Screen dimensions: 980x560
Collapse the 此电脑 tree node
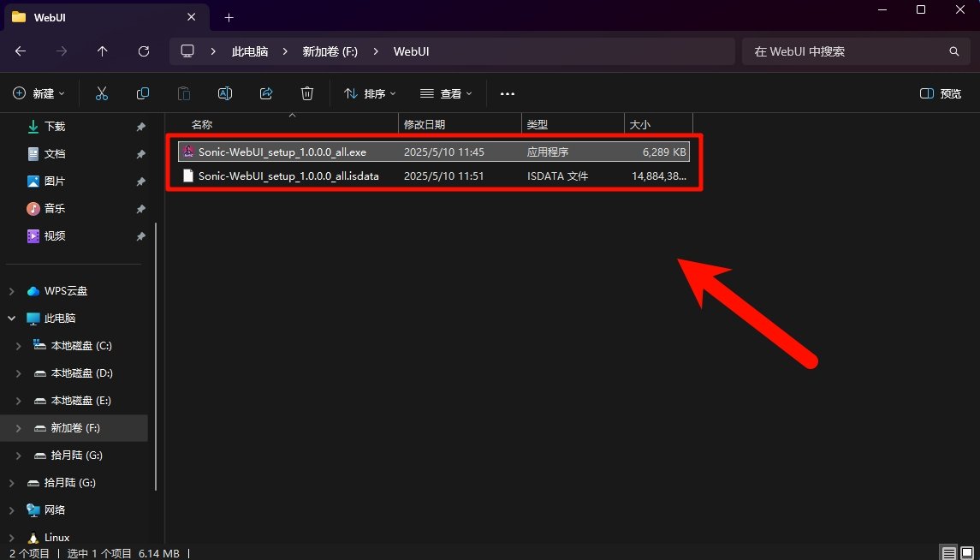(11, 318)
